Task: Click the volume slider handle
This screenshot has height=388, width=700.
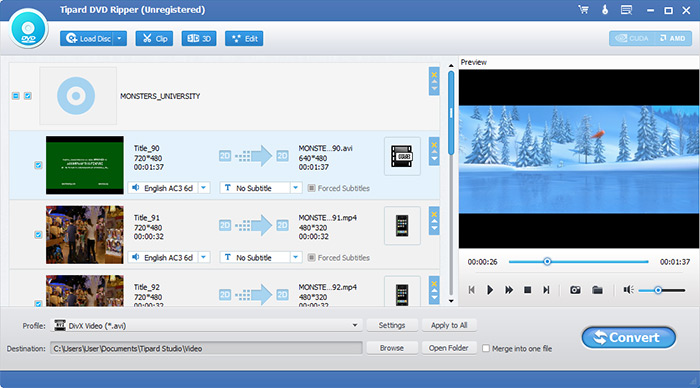Action: coord(658,290)
